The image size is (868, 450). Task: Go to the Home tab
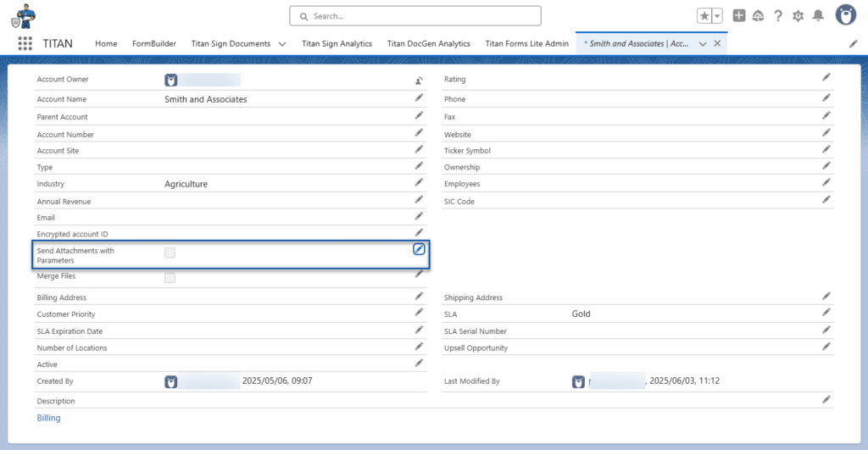[x=106, y=44]
